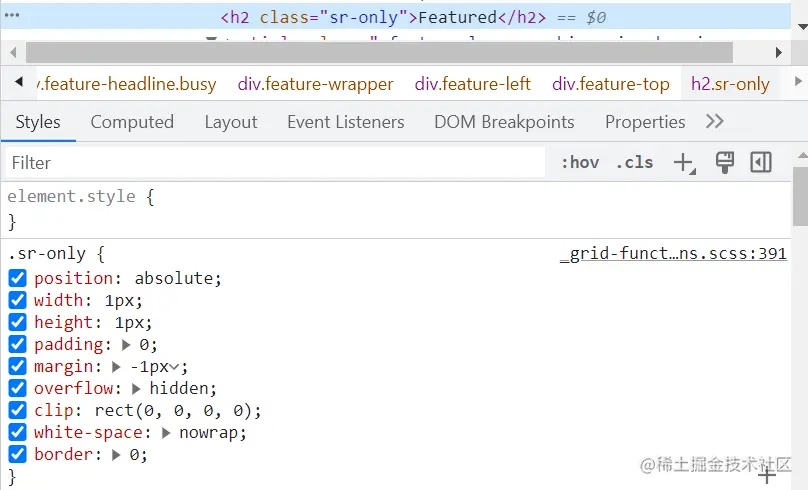Edit the 'absolute' position value
The image size is (808, 490).
pyautogui.click(x=174, y=278)
